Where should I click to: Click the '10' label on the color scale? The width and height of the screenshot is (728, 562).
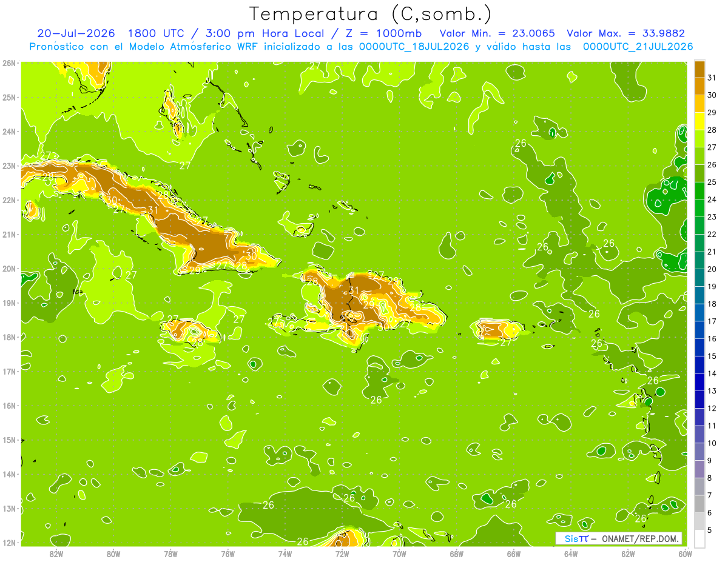tap(712, 443)
